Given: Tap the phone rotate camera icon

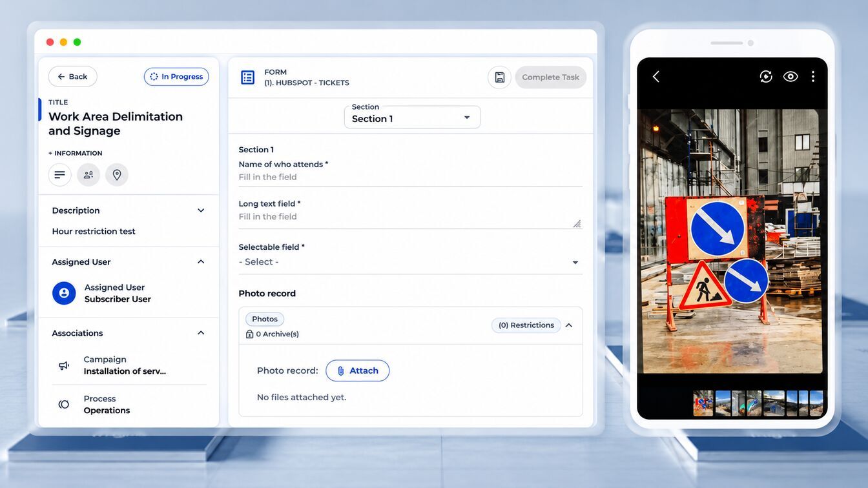Looking at the screenshot, I should pos(766,77).
